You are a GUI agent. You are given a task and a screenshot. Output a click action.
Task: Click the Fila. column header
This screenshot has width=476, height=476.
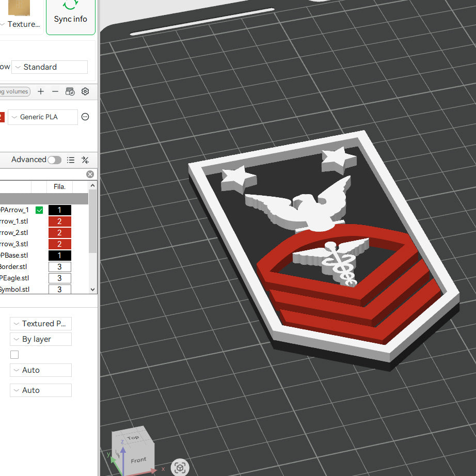pyautogui.click(x=59, y=187)
